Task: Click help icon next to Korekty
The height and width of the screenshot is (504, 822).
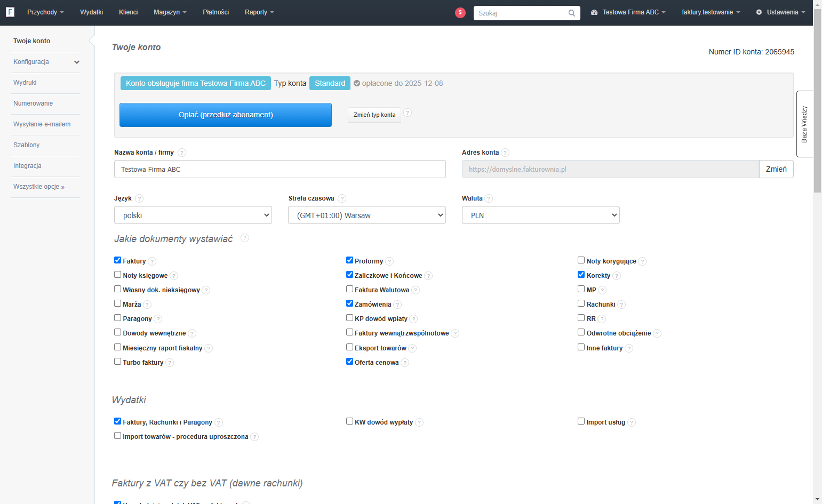Action: pyautogui.click(x=617, y=276)
